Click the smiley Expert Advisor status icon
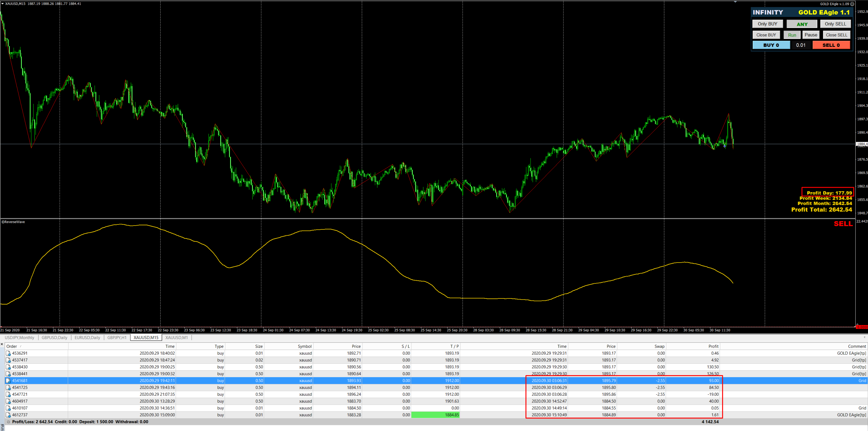Screen dimensions: 868x431 tap(852, 4)
